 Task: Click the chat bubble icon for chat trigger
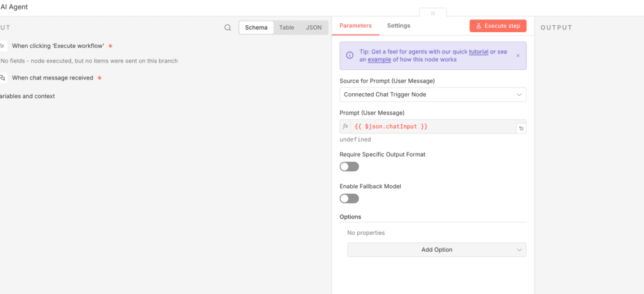pos(3,78)
